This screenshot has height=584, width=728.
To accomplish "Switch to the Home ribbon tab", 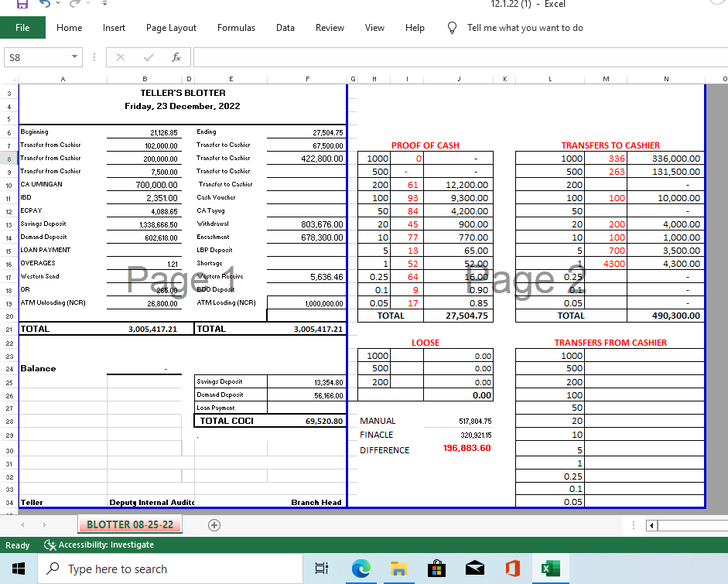I will [69, 28].
